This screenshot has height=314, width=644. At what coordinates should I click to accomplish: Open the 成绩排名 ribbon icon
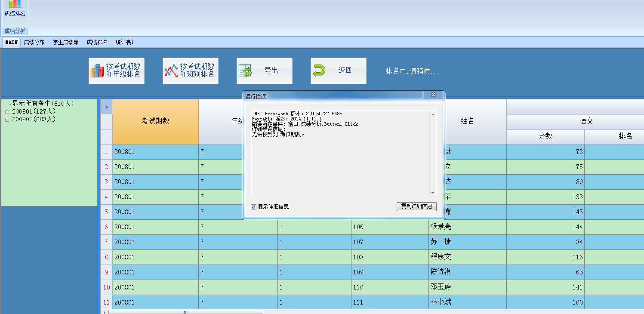(x=15, y=9)
